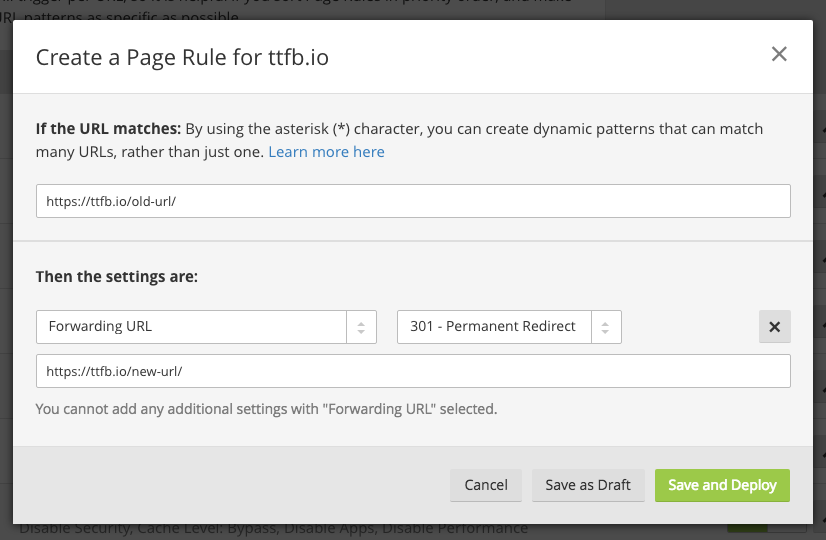Close the Create a Page Rule dialog

tap(779, 54)
